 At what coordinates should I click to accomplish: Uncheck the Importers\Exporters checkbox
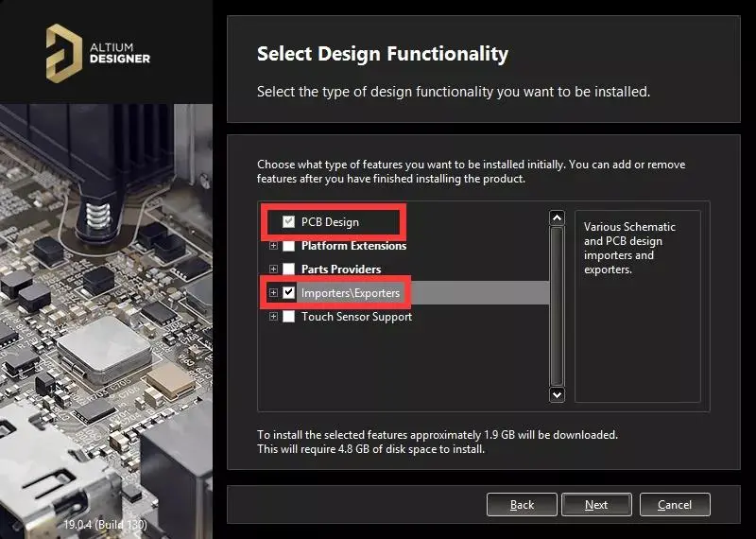click(288, 292)
